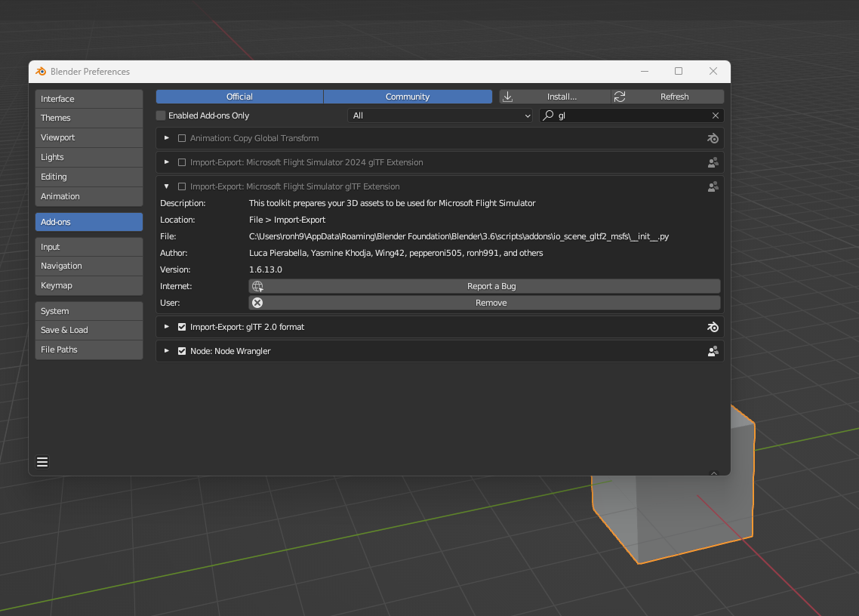
Task: Collapse Microsoft Flight Simulator glTF Extension details
Action: (x=167, y=186)
